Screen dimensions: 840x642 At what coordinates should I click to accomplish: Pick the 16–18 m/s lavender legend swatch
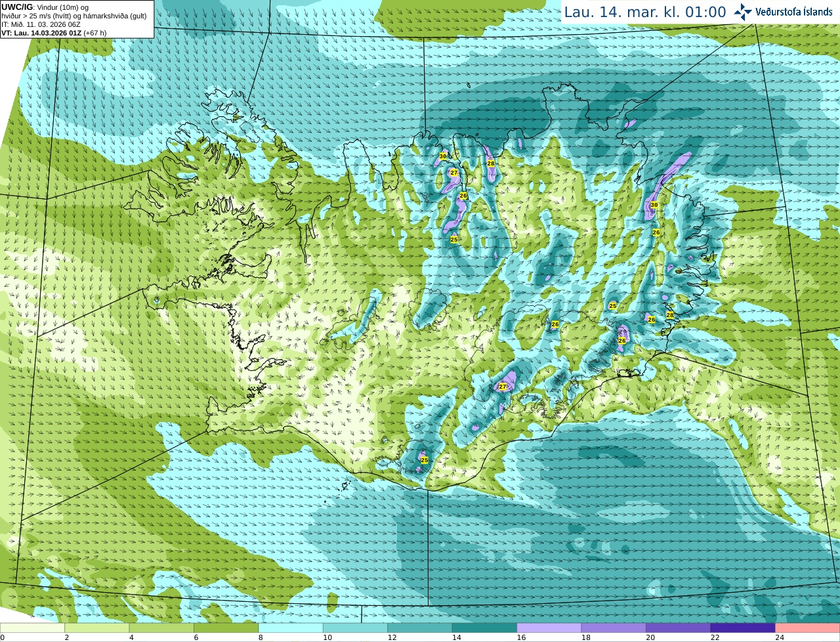tap(549, 628)
